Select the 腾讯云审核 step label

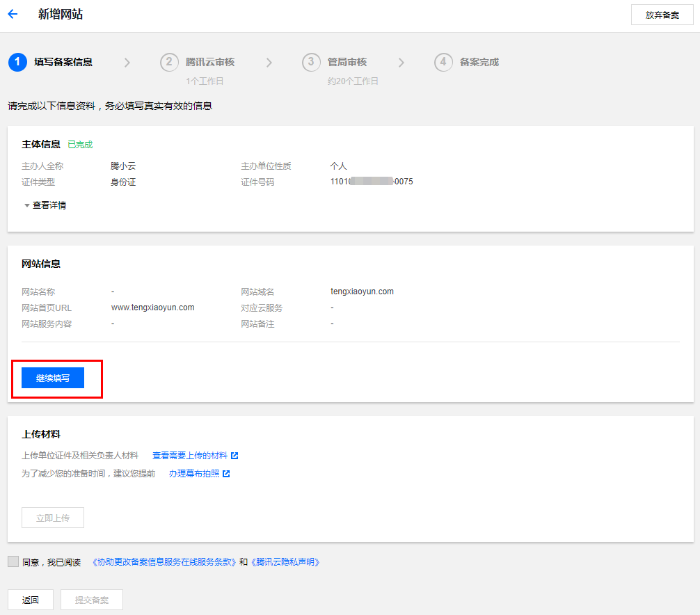[210, 62]
